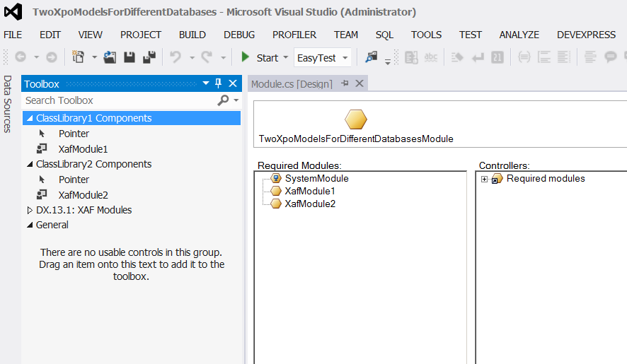Click XafModule2 hexagon icon in Required Modules
The image size is (627, 364).
(276, 204)
